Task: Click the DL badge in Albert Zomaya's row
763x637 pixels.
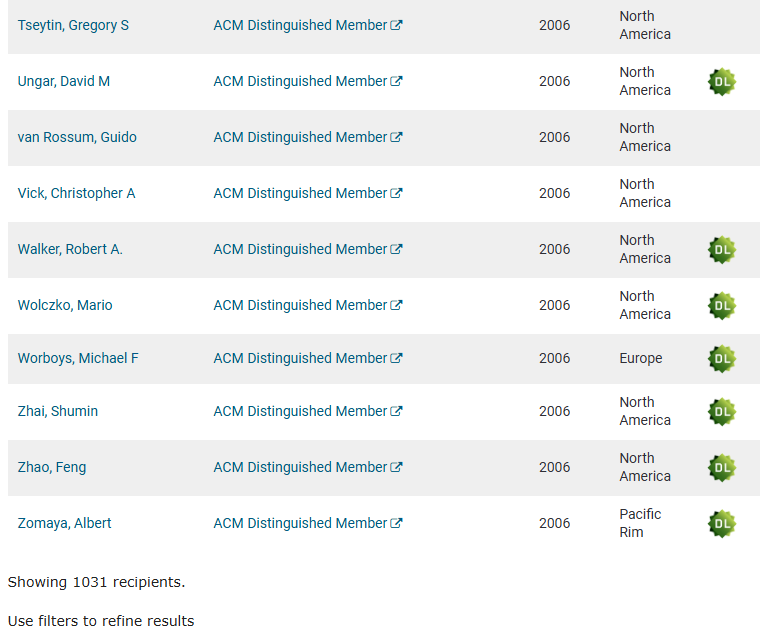Action: (x=721, y=524)
